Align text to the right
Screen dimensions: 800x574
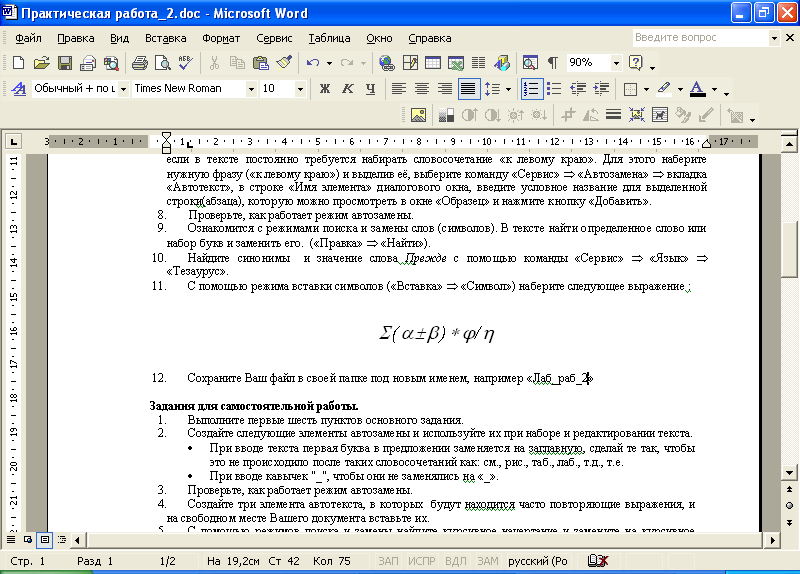(445, 89)
